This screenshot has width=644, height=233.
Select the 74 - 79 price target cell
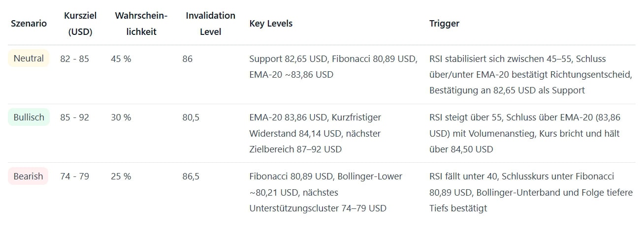coord(74,176)
